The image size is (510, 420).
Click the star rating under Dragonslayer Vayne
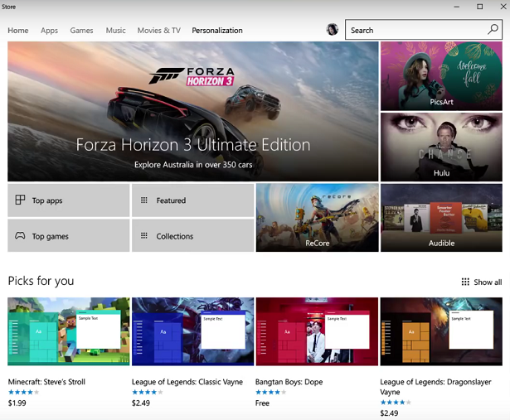[x=396, y=403]
